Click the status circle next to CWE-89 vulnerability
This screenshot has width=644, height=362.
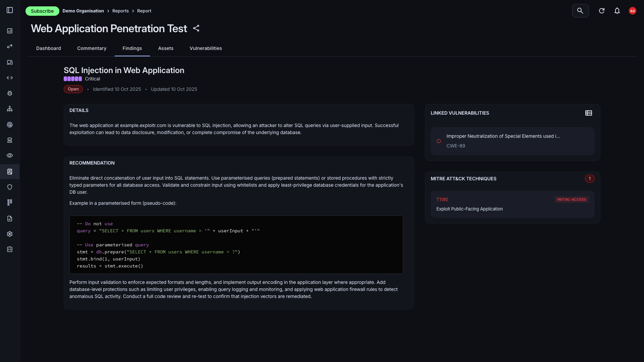pos(439,141)
